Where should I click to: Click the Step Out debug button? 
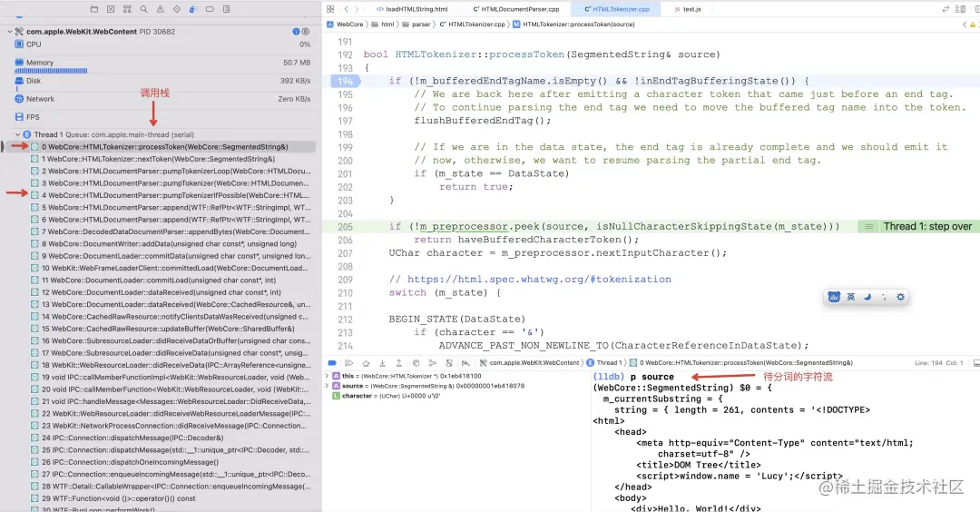tap(398, 362)
